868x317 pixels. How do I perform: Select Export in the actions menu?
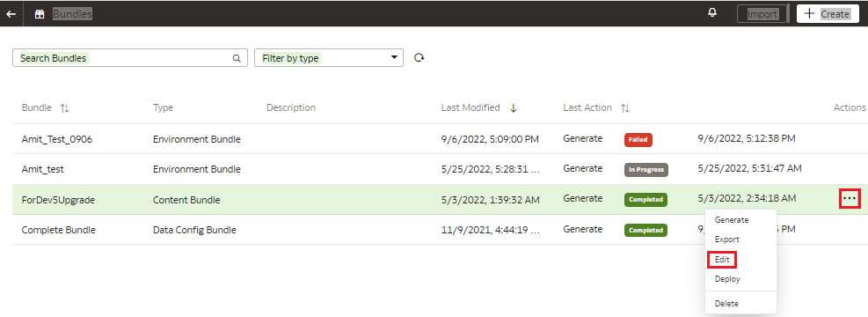tap(726, 240)
